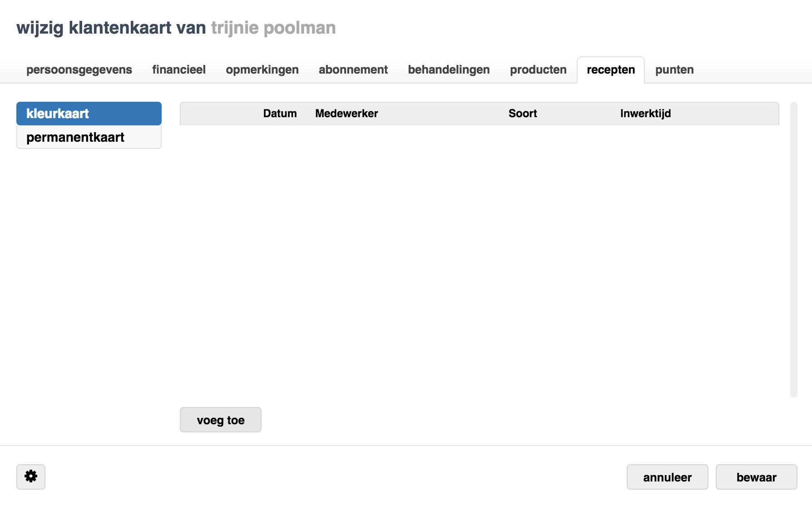812x506 pixels.
Task: Select the abonnement tab
Action: pos(353,70)
